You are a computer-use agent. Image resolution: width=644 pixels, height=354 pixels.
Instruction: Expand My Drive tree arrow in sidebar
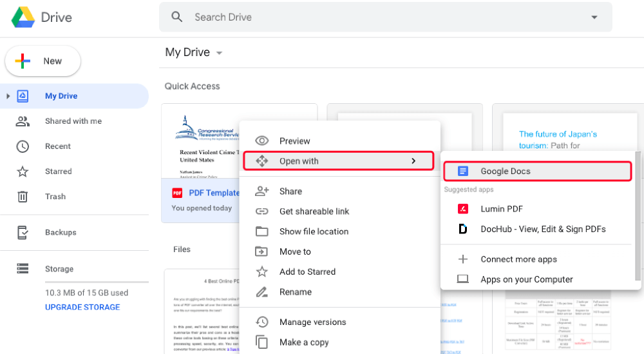(8, 96)
